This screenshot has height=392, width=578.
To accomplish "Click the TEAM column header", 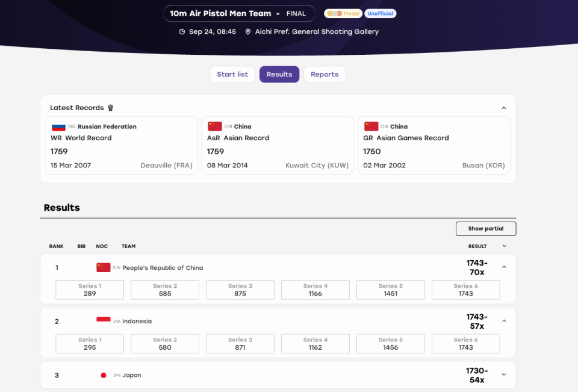I will (129, 246).
